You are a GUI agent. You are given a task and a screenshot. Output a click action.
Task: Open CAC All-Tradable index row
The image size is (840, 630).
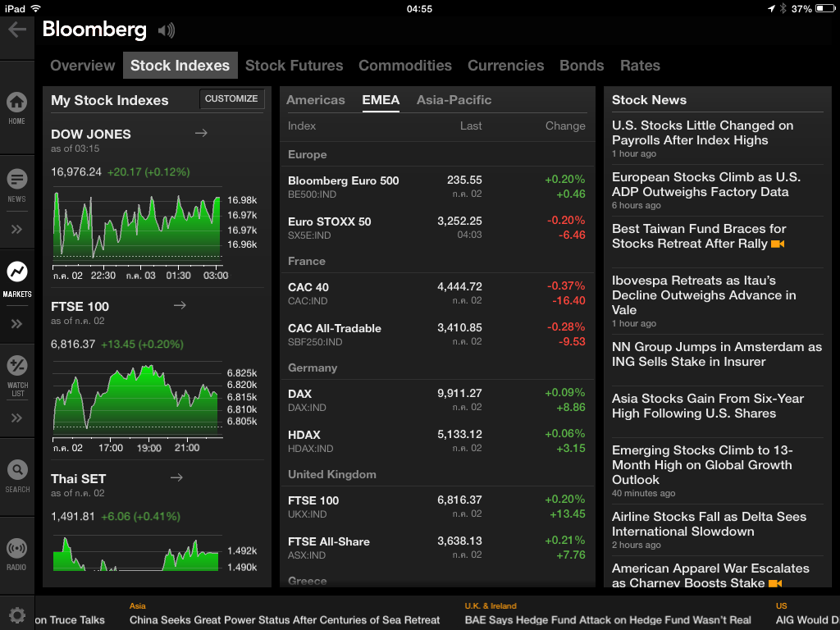point(436,335)
